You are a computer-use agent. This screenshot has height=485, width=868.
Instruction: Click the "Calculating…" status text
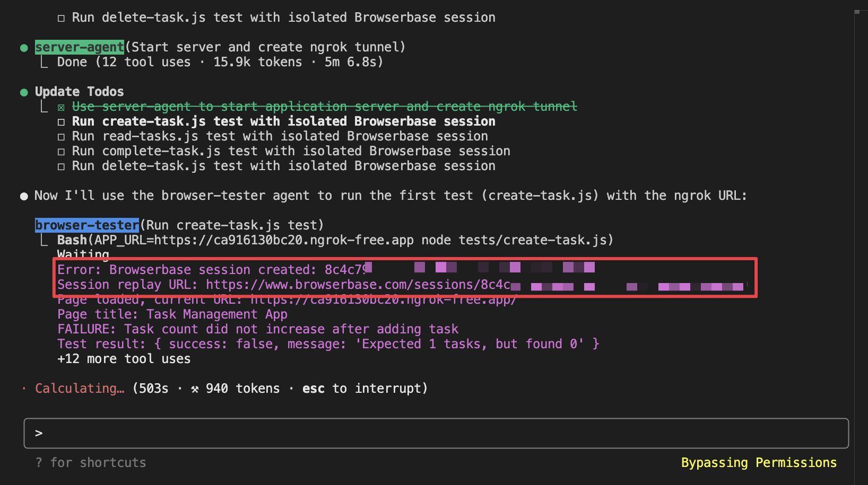pos(80,389)
